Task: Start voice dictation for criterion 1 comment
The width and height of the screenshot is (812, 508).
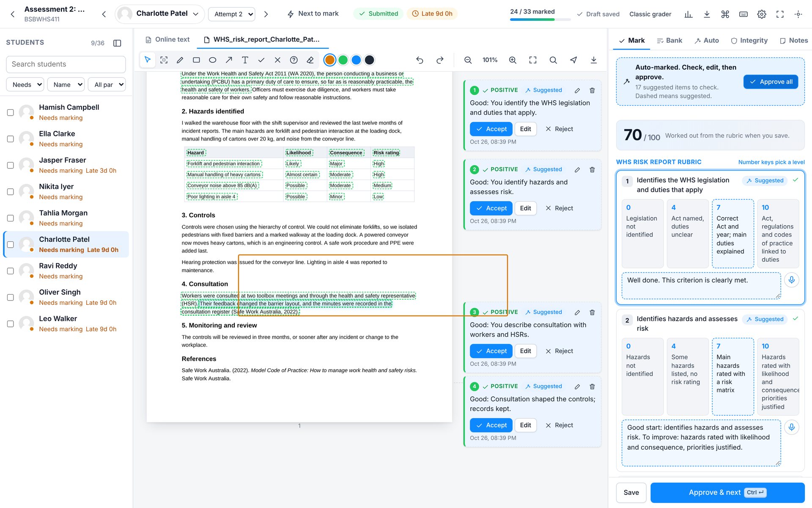Action: 792,280
